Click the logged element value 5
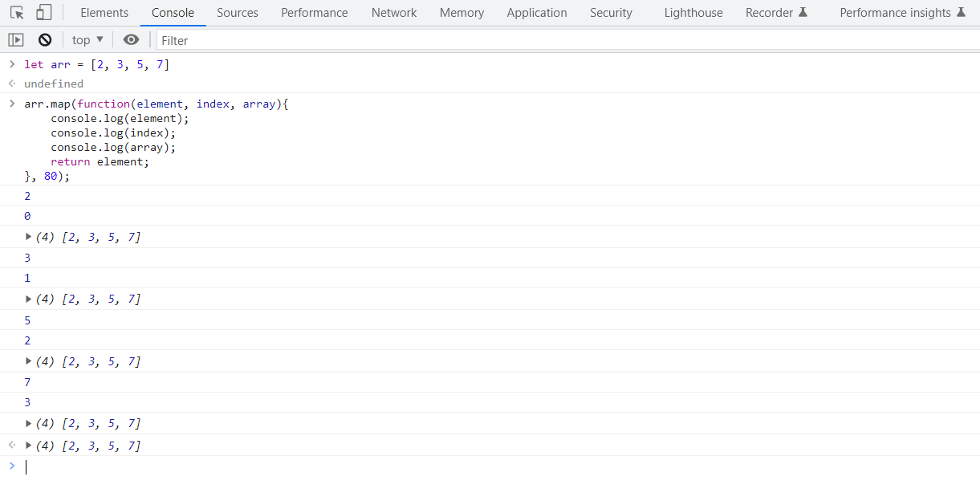980x501 pixels. tap(27, 320)
